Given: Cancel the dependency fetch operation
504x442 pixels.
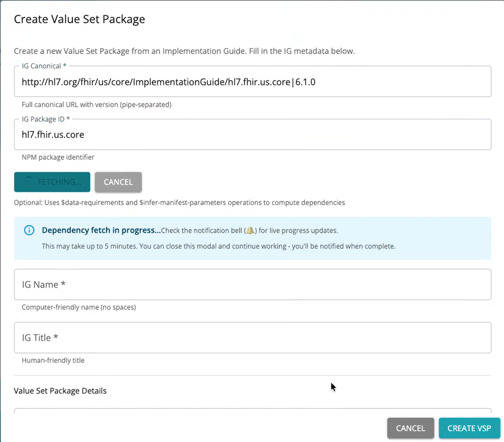Looking at the screenshot, I should point(118,182).
